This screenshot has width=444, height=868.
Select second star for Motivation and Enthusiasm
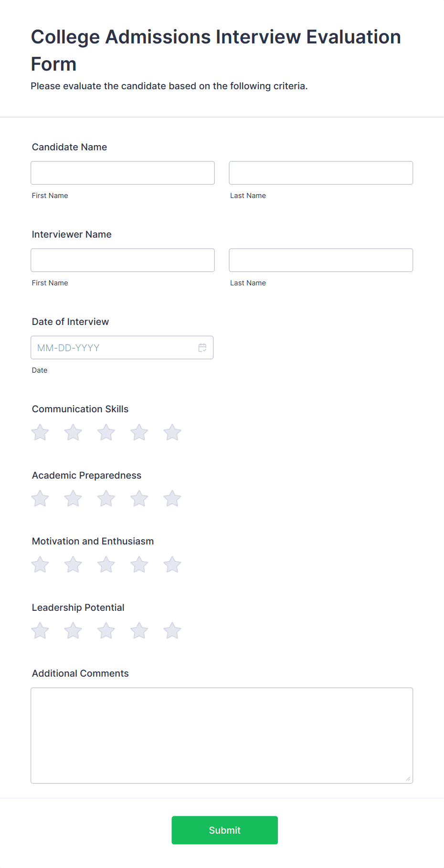[x=73, y=565]
